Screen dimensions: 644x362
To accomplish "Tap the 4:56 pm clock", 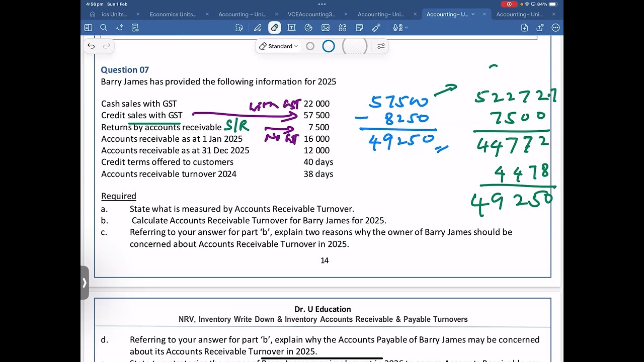I will pos(95,4).
